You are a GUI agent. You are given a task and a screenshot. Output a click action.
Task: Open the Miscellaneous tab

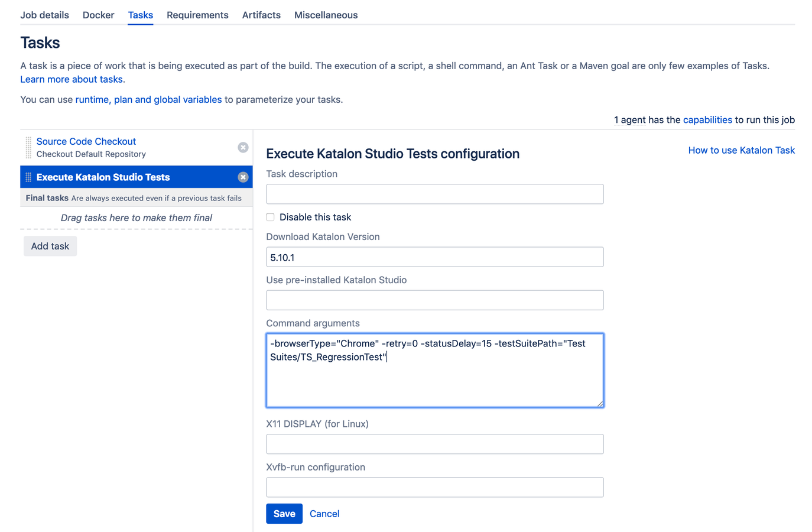point(326,15)
